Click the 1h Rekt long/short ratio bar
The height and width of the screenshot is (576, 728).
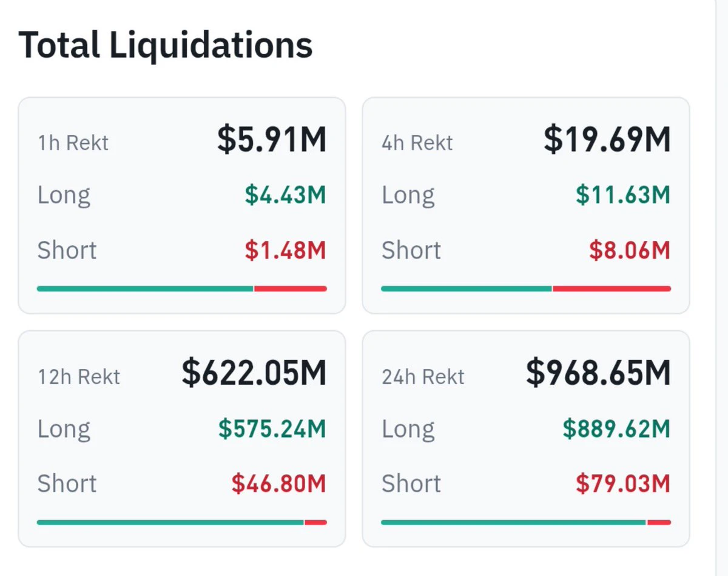tap(182, 289)
